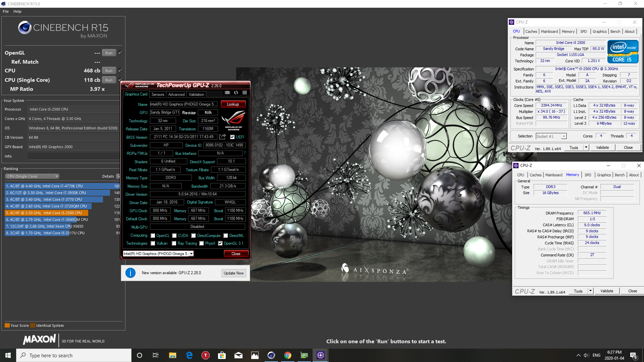Open SPD tab in the lower CPU-Z window
Image resolution: width=644 pixels, height=362 pixels.
(588, 175)
